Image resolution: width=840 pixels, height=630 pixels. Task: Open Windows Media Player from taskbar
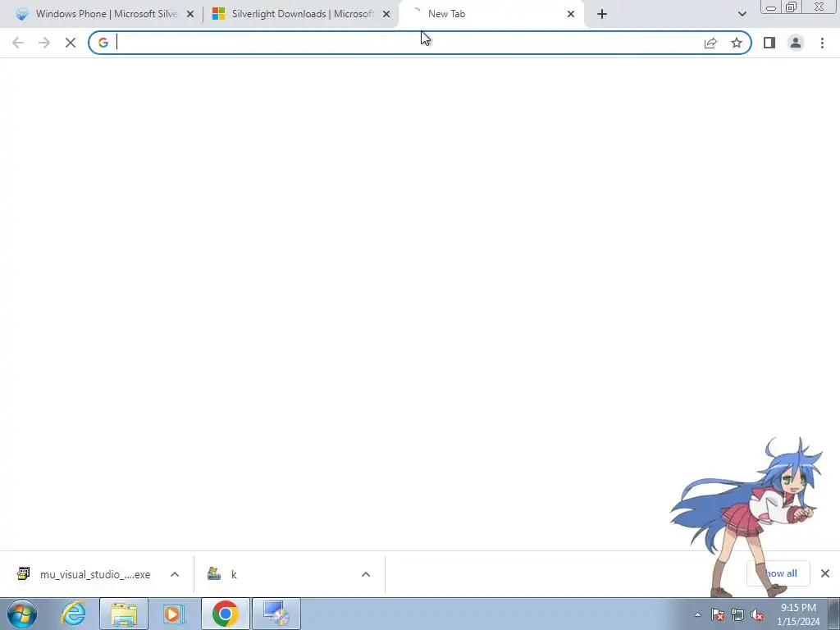pos(174,614)
